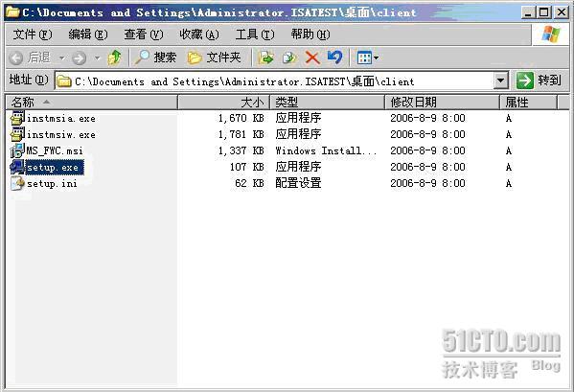Sort by Attributes (属性) column header
Image resolution: width=574 pixels, height=392 pixels.
point(529,103)
